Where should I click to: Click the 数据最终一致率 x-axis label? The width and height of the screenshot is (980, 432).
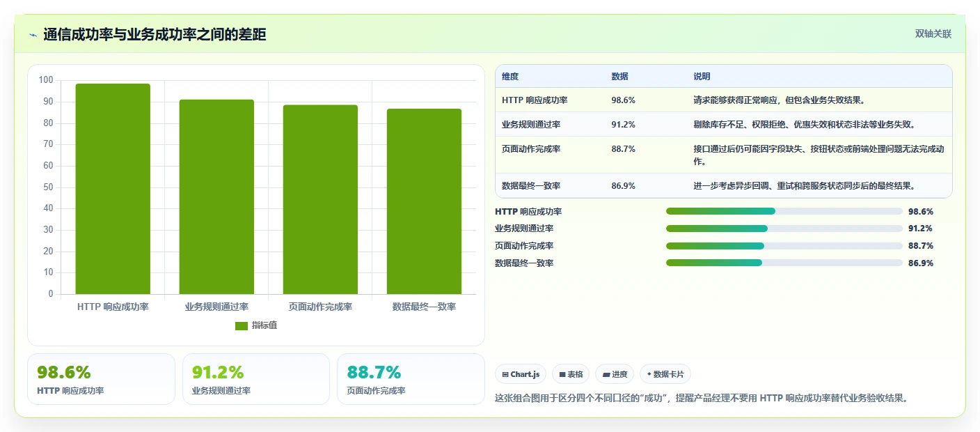coord(424,307)
